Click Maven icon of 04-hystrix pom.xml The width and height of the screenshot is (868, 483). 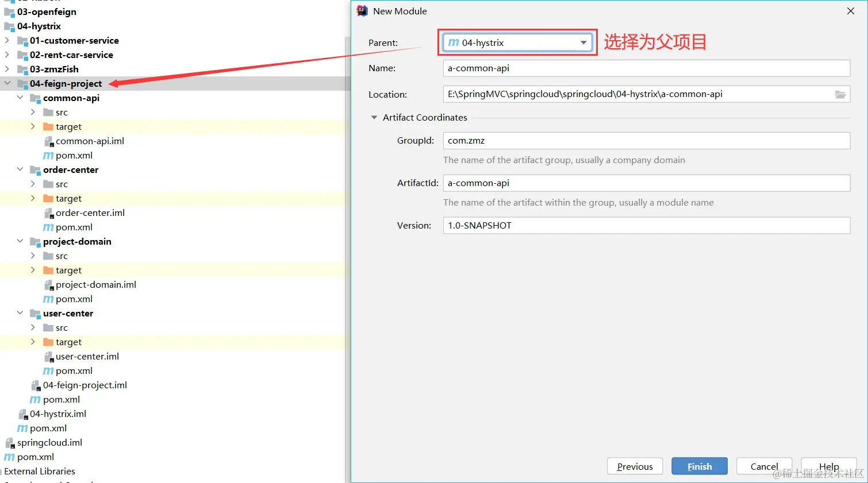[x=22, y=428]
